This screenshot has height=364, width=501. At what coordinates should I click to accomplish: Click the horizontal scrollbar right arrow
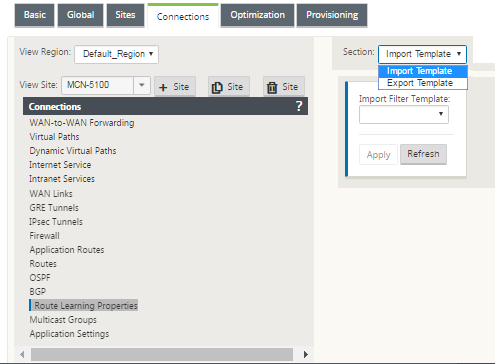point(306,354)
